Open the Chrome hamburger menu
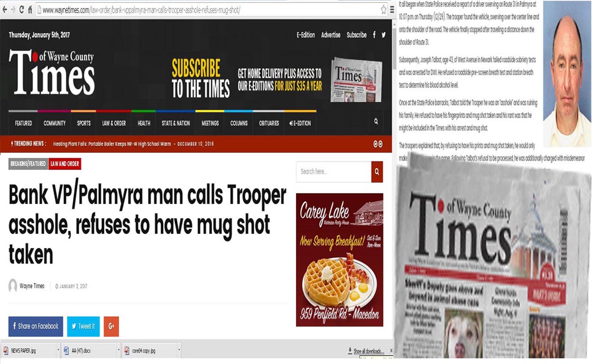592x364 pixels. (x=392, y=9)
